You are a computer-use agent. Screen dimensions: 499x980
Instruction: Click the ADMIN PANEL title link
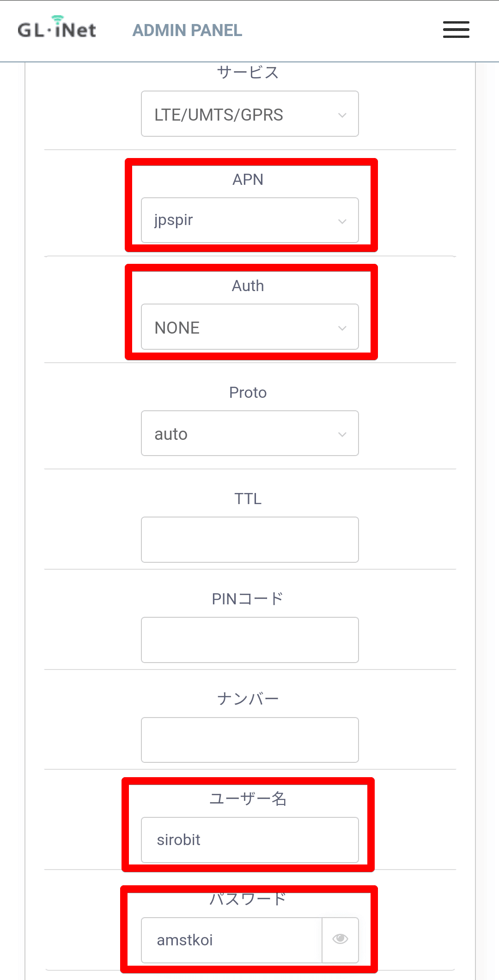187,30
